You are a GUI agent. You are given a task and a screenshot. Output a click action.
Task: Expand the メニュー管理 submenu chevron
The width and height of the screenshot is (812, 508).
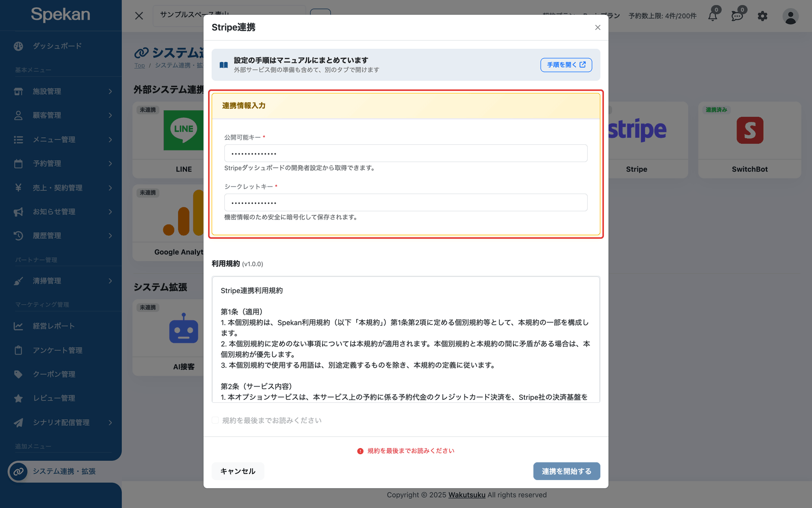[x=110, y=140]
